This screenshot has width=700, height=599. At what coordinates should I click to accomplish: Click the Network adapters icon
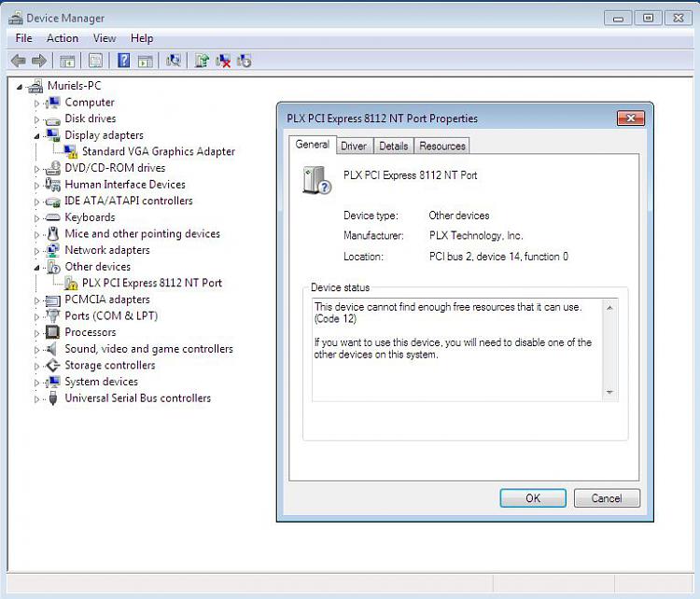(x=52, y=250)
